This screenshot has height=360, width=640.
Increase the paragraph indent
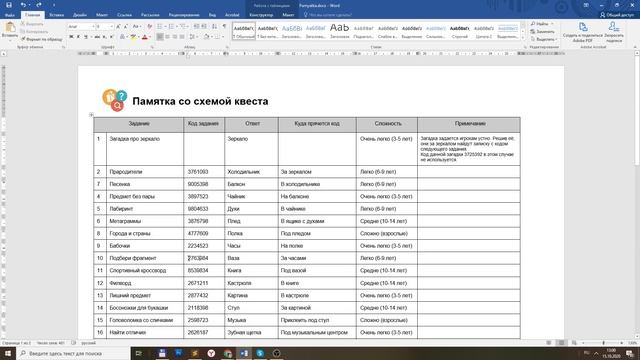[x=204, y=27]
